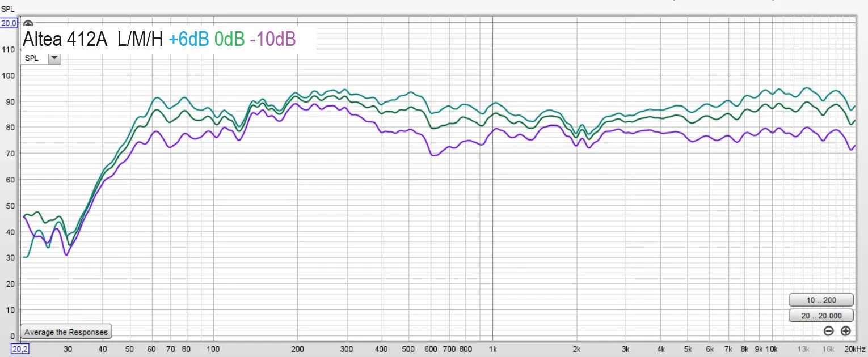Click the blue +6dB legend label
This screenshot has width=868, height=357.
click(189, 39)
